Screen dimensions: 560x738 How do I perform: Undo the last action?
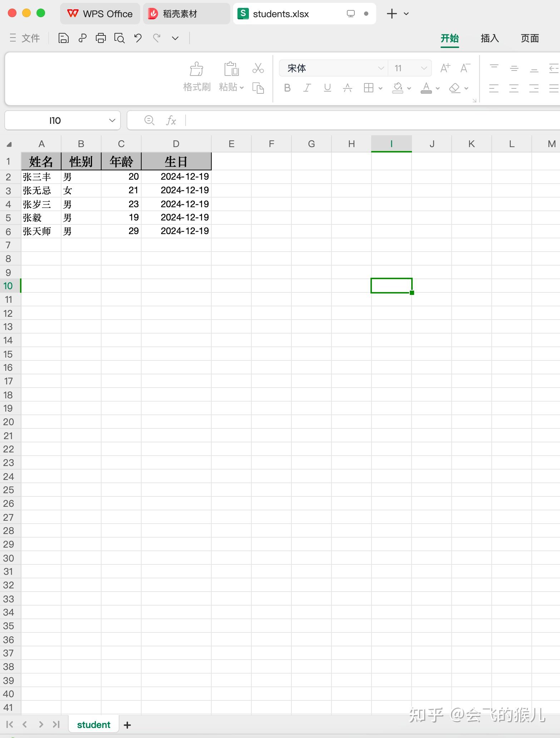(x=138, y=38)
